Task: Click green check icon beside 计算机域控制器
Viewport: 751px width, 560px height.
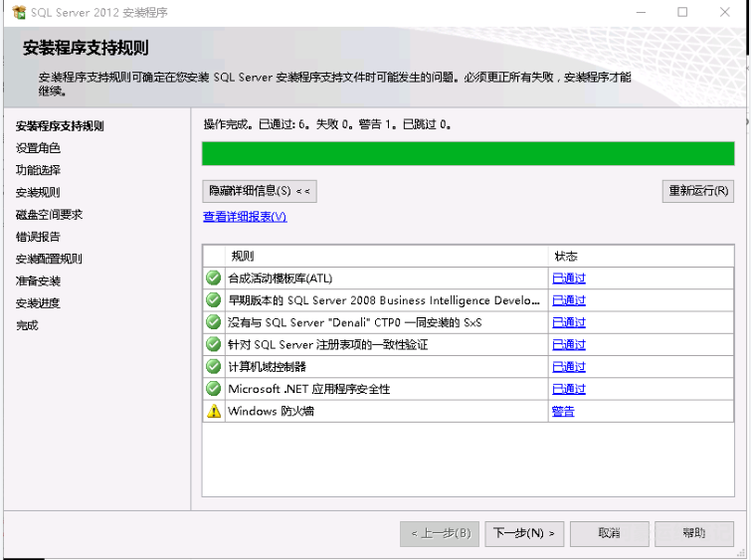Action: click(213, 367)
